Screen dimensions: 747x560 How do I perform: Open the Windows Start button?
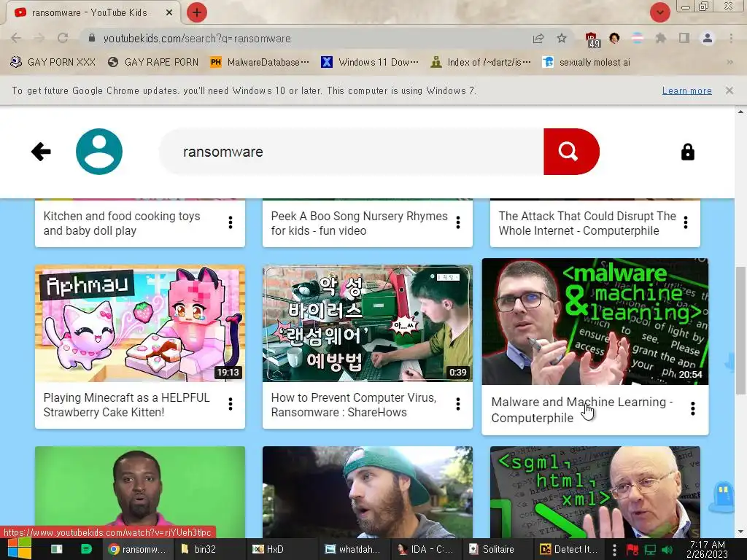tap(19, 549)
